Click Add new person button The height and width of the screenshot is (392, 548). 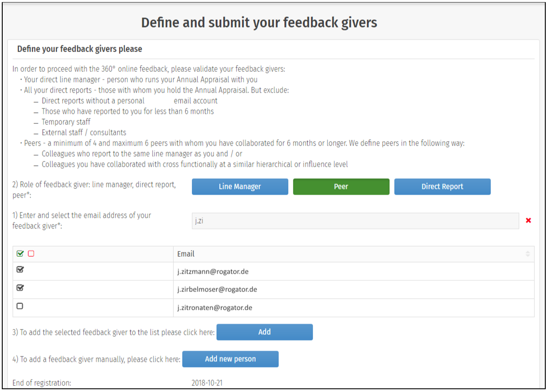pyautogui.click(x=230, y=359)
